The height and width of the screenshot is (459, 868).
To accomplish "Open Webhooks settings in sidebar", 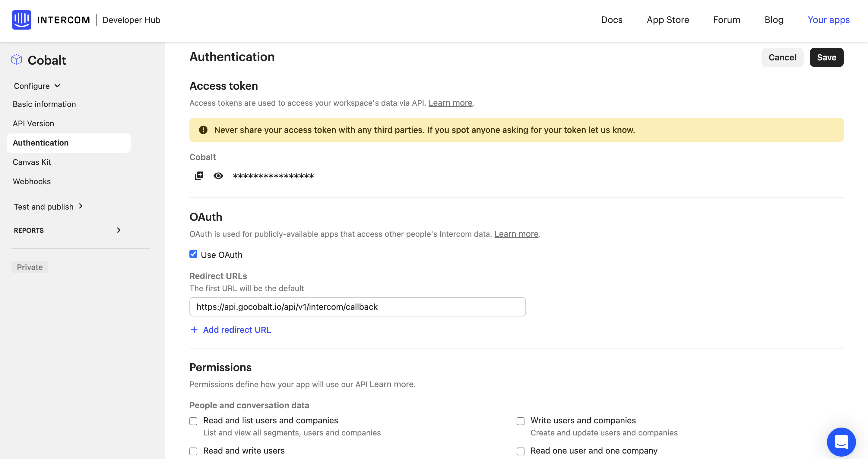I will click(32, 181).
